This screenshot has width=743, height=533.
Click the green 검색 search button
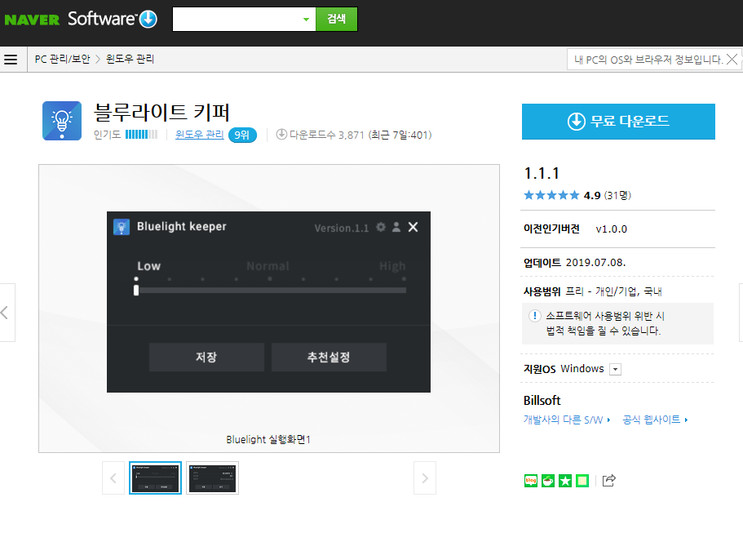[336, 19]
